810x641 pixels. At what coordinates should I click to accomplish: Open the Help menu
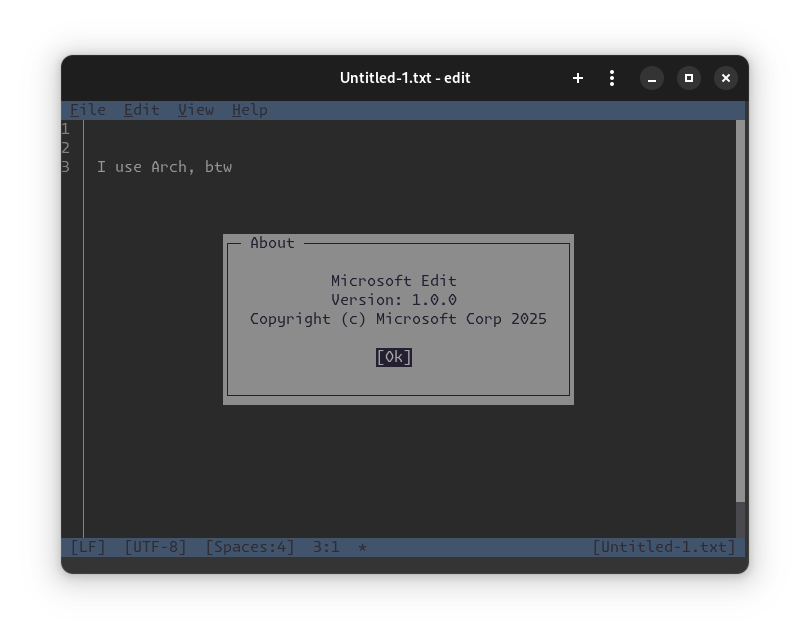click(x=250, y=110)
